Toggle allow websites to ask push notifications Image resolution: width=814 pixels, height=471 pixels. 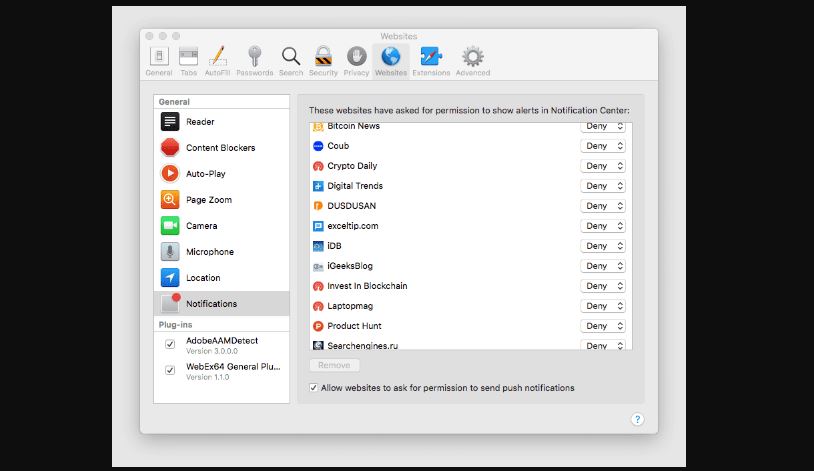(x=314, y=387)
